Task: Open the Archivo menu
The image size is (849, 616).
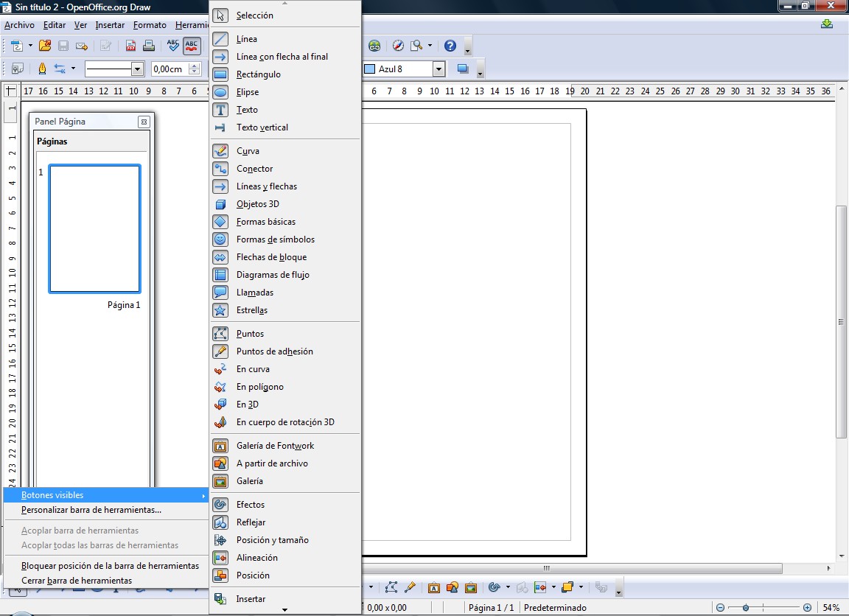Action: pyautogui.click(x=19, y=25)
